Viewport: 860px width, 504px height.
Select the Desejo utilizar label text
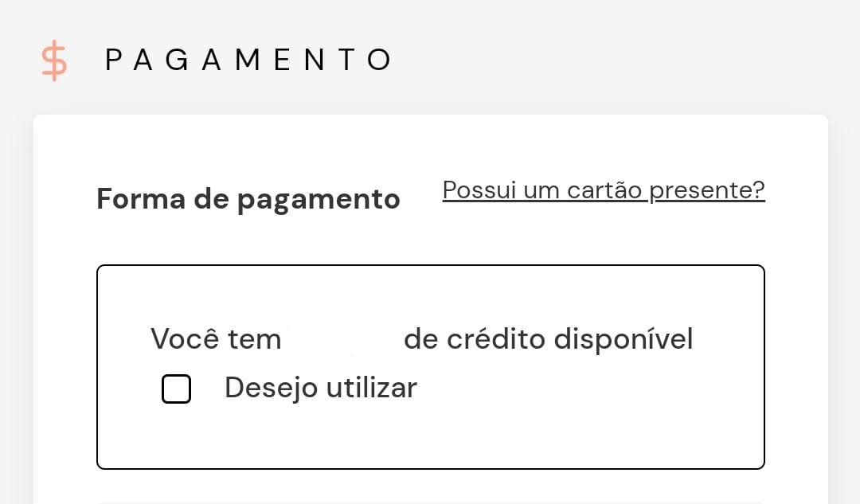pyautogui.click(x=321, y=388)
